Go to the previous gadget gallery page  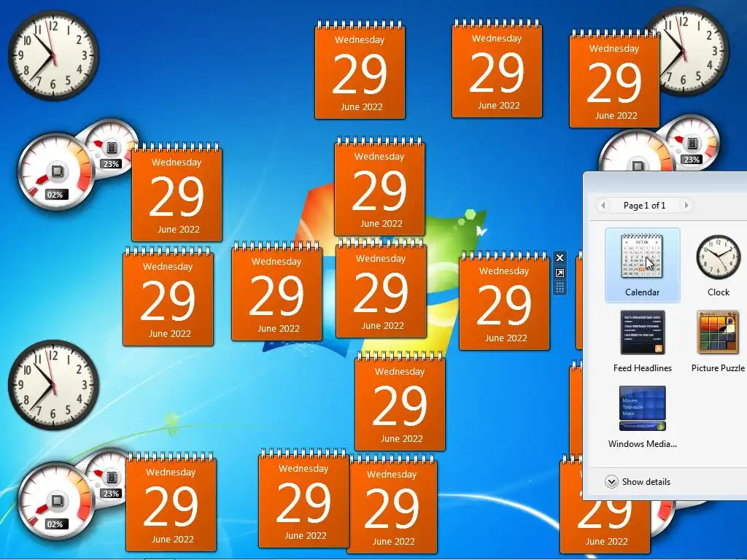[603, 205]
